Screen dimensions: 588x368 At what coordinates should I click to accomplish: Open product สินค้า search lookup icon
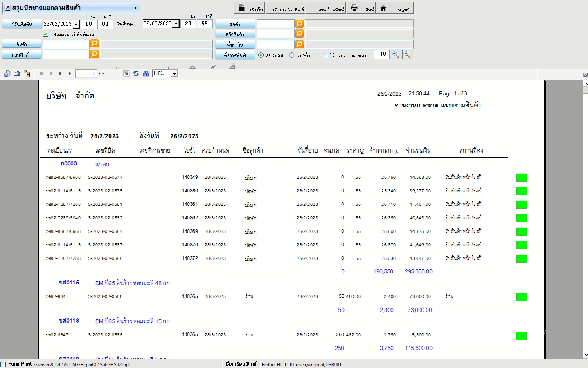[x=95, y=44]
